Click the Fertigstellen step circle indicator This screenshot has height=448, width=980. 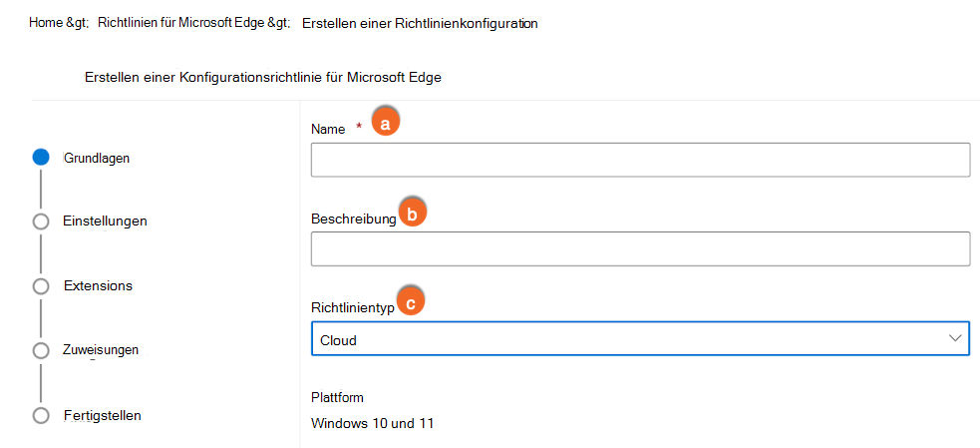point(41,415)
